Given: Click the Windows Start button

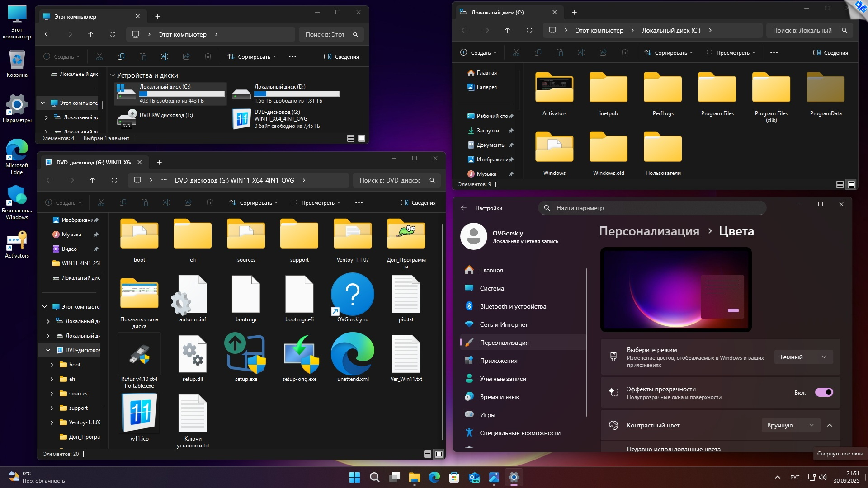Looking at the screenshot, I should click(355, 477).
